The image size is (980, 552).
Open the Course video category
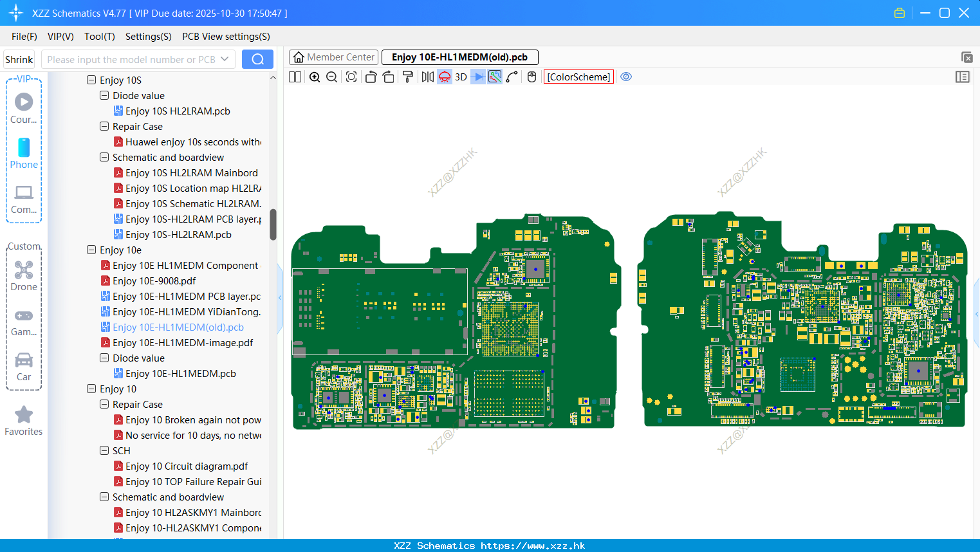(x=24, y=108)
